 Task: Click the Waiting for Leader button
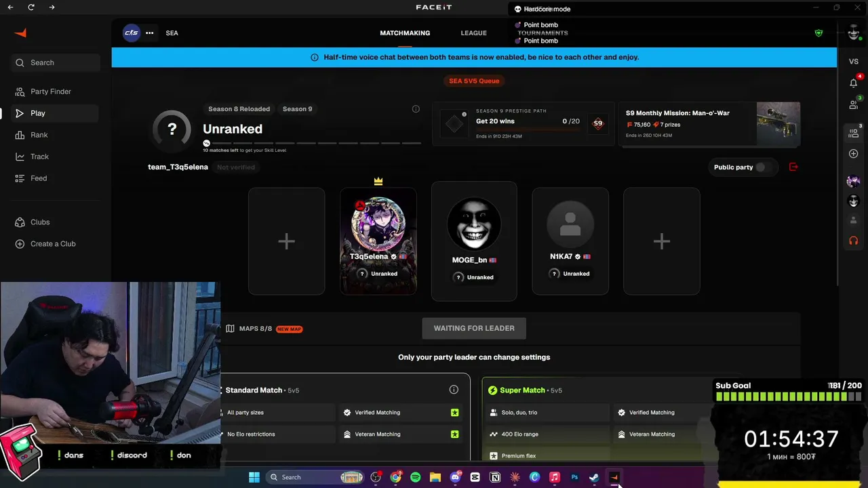(474, 329)
